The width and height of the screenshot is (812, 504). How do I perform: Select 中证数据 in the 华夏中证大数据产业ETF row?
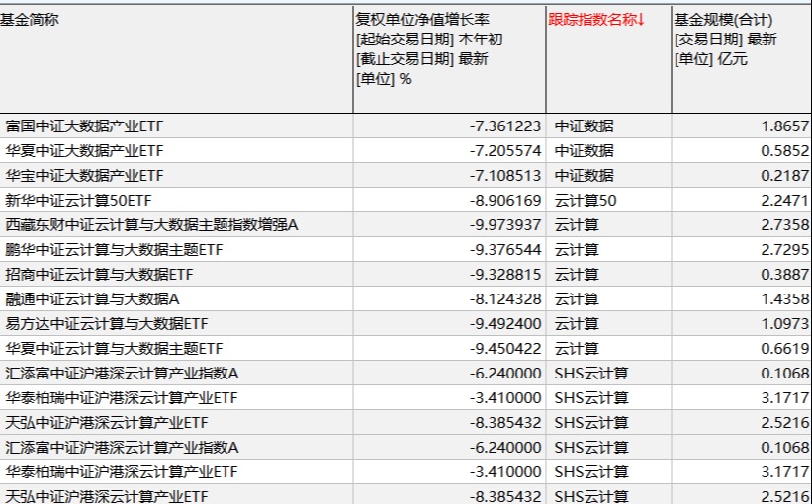click(x=585, y=151)
